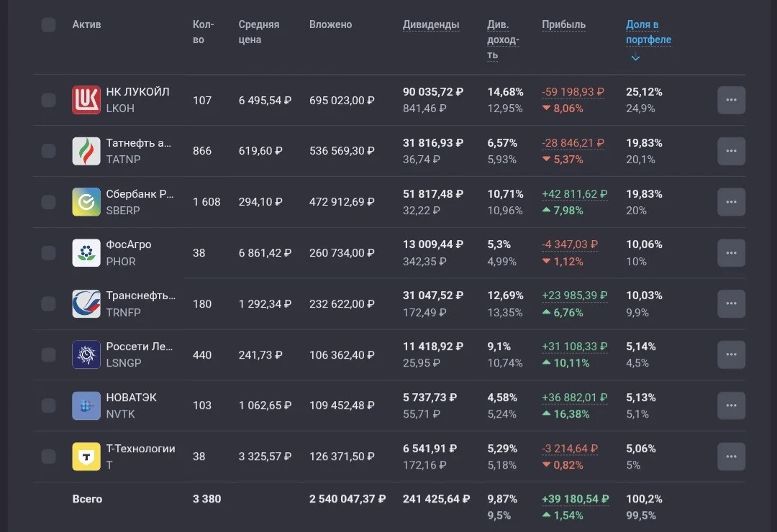This screenshot has width=777, height=532.
Task: Click the Всего total row label
Action: (87, 500)
